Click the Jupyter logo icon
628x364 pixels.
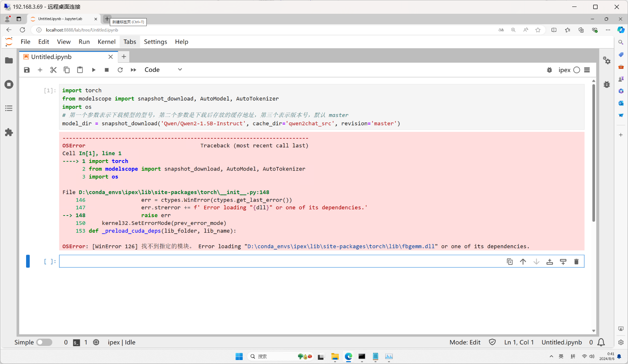click(9, 42)
